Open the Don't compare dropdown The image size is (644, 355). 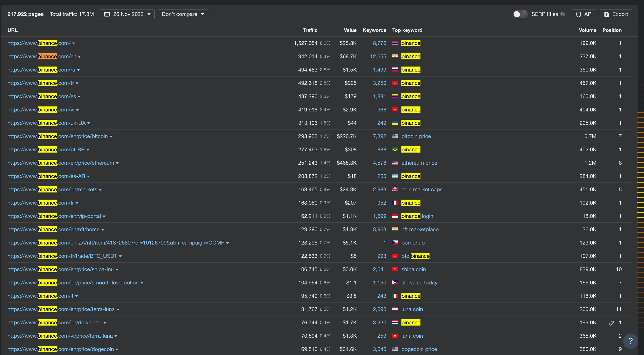(x=183, y=14)
